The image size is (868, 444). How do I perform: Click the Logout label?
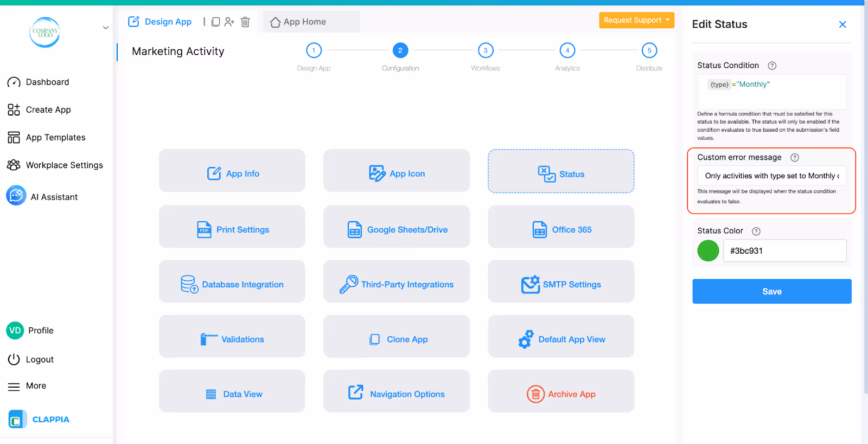40,360
